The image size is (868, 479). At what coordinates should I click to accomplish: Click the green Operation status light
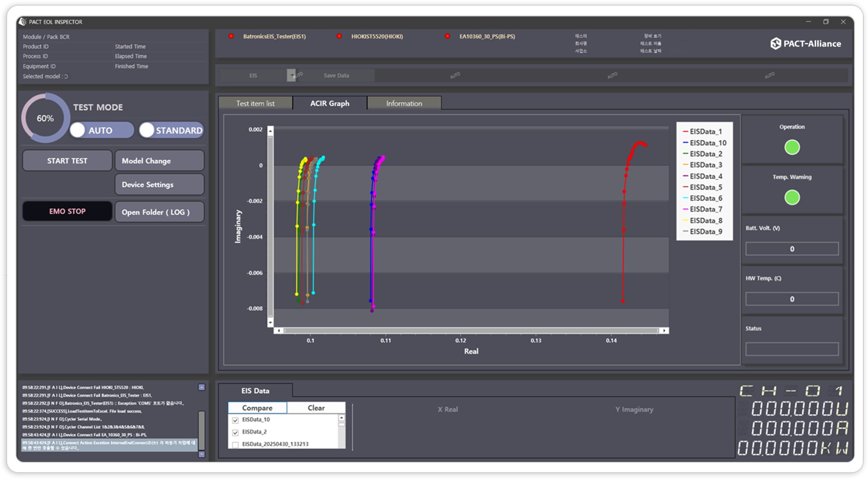(x=792, y=147)
